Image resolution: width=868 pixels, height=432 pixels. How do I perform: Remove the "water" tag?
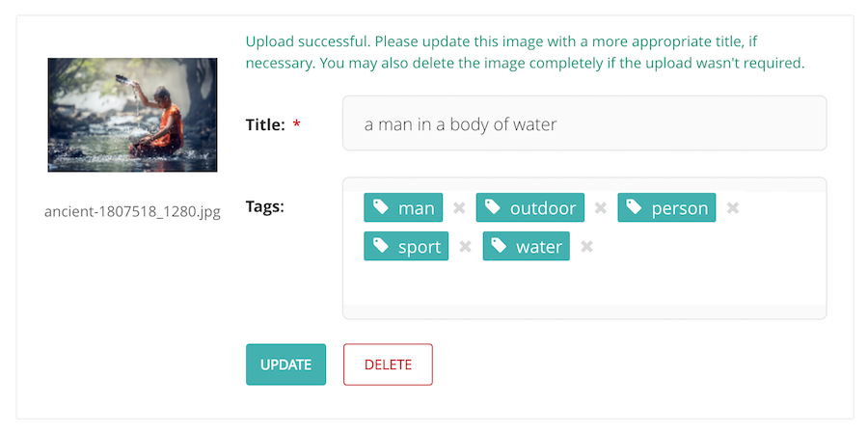(x=586, y=247)
